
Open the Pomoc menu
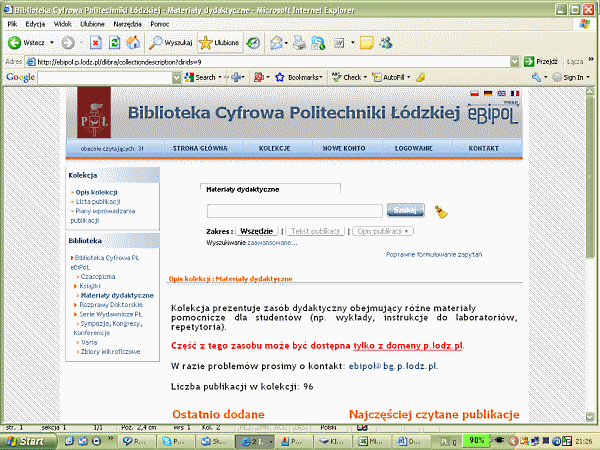(160, 24)
